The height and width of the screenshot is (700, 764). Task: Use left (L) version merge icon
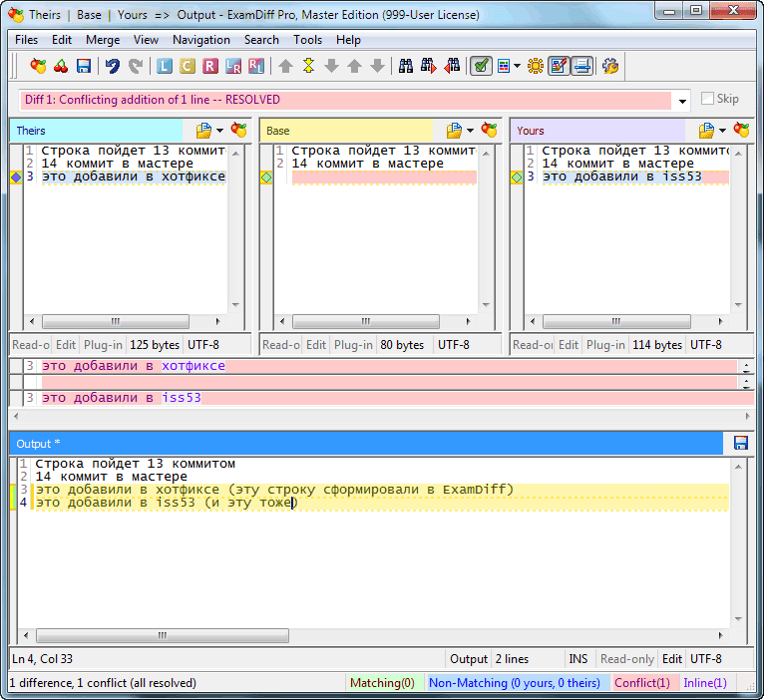click(165, 66)
